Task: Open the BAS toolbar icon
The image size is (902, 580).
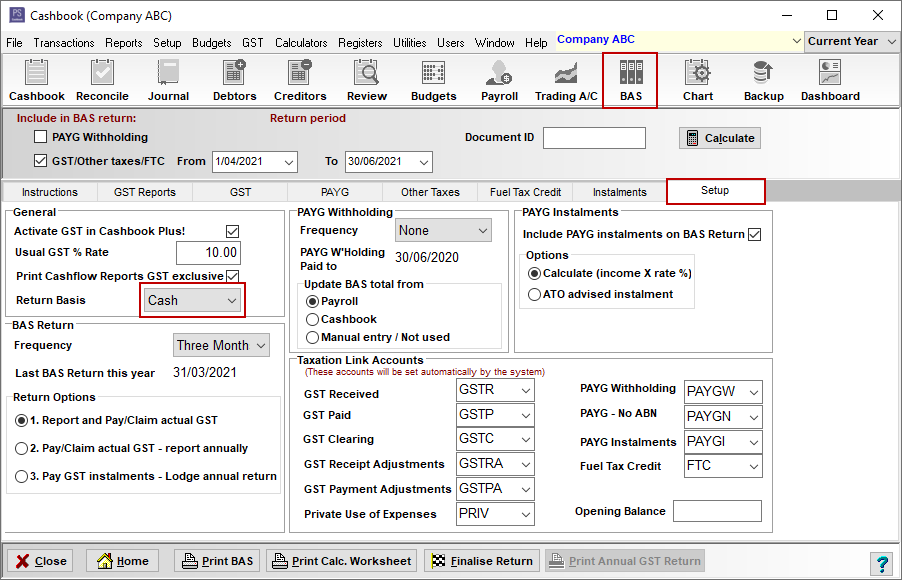Action: (x=630, y=81)
